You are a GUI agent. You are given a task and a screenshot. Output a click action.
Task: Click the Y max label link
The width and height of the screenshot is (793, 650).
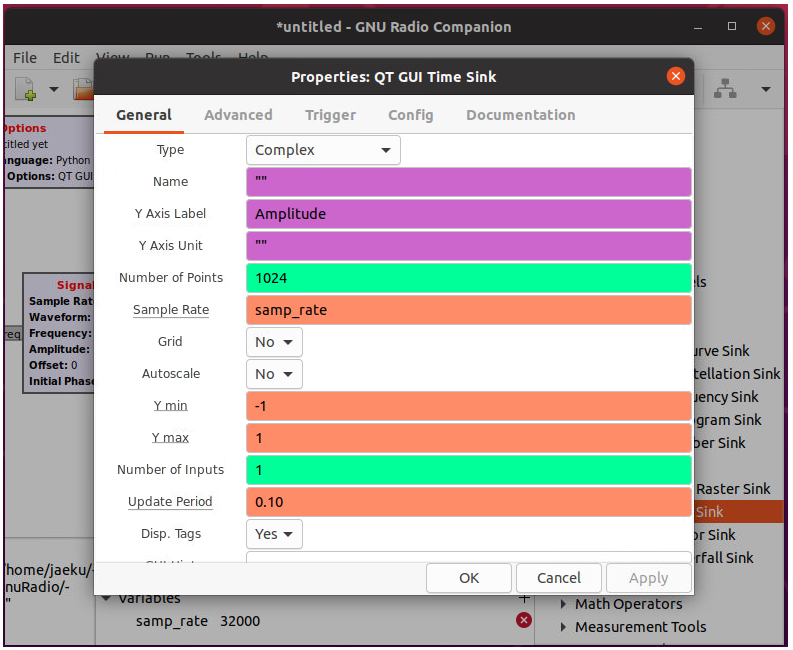click(x=170, y=438)
